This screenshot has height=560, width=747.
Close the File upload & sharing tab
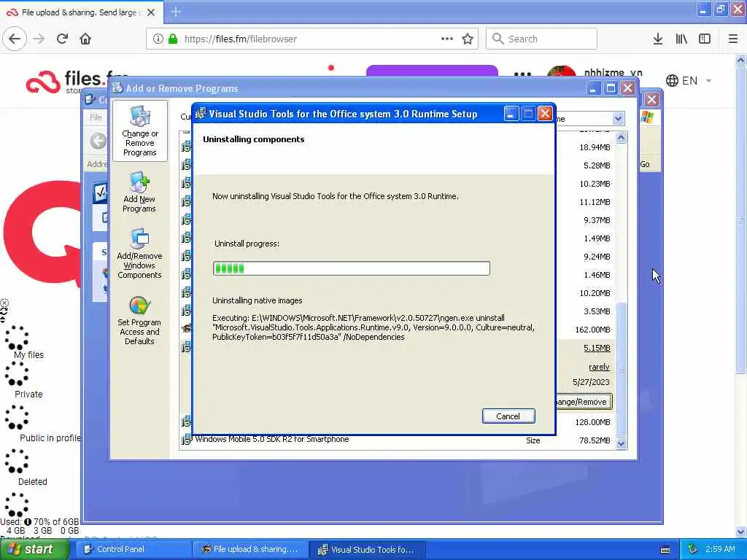pyautogui.click(x=151, y=12)
